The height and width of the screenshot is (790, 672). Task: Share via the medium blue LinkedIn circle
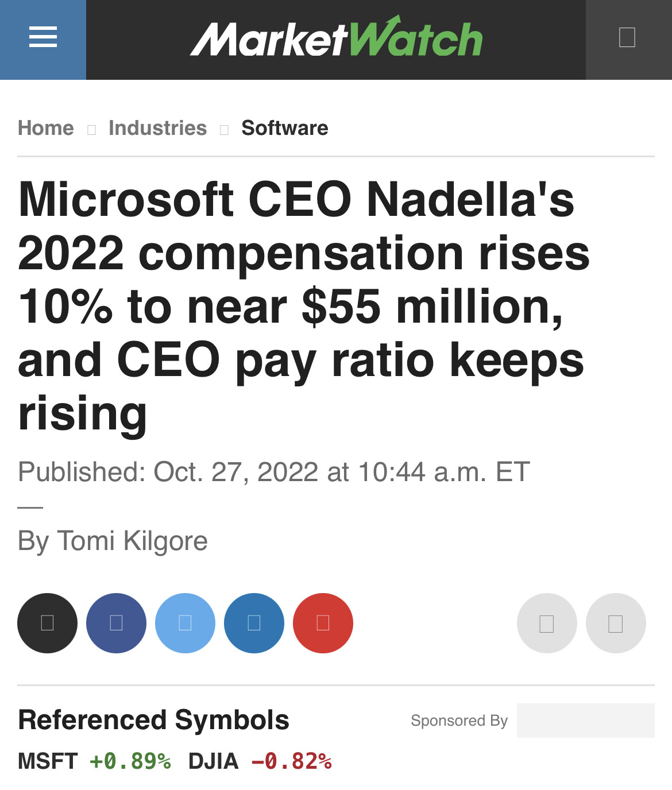click(x=254, y=623)
